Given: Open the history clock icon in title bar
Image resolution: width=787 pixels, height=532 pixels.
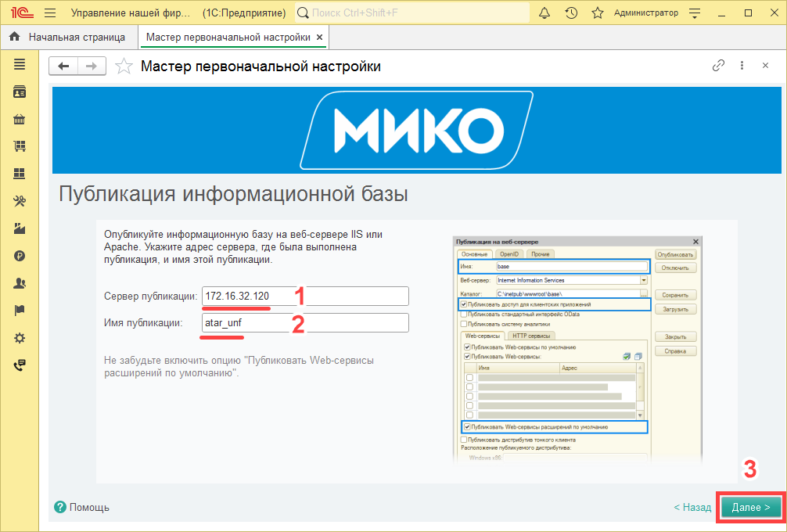Looking at the screenshot, I should (571, 13).
